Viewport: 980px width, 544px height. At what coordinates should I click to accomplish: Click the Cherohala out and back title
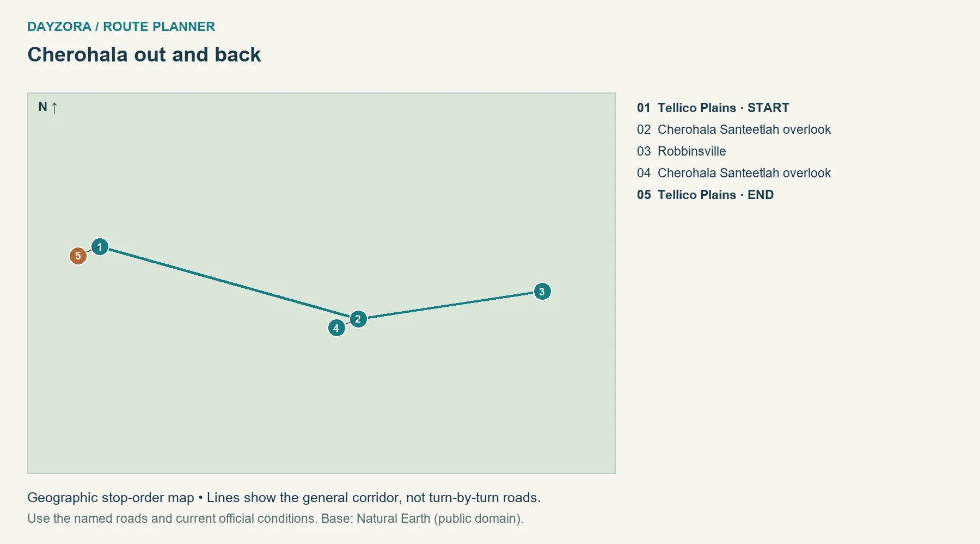pos(144,54)
